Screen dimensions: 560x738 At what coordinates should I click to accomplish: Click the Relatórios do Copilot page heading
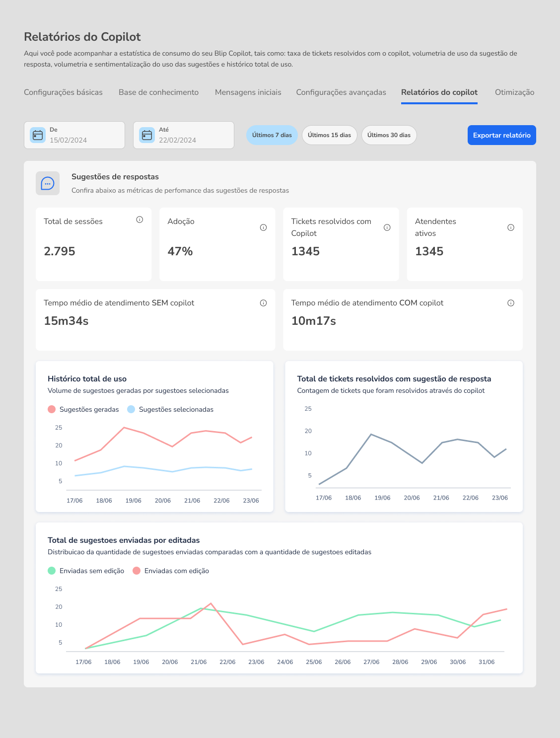(x=82, y=37)
